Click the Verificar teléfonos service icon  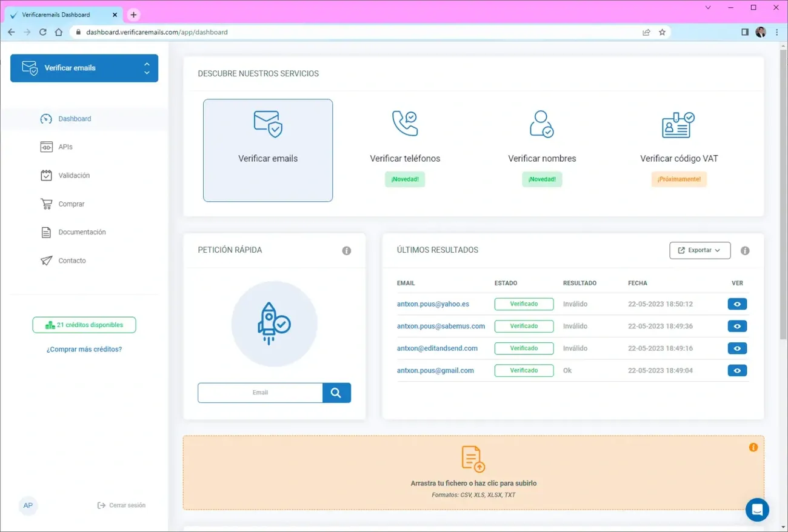[404, 124]
